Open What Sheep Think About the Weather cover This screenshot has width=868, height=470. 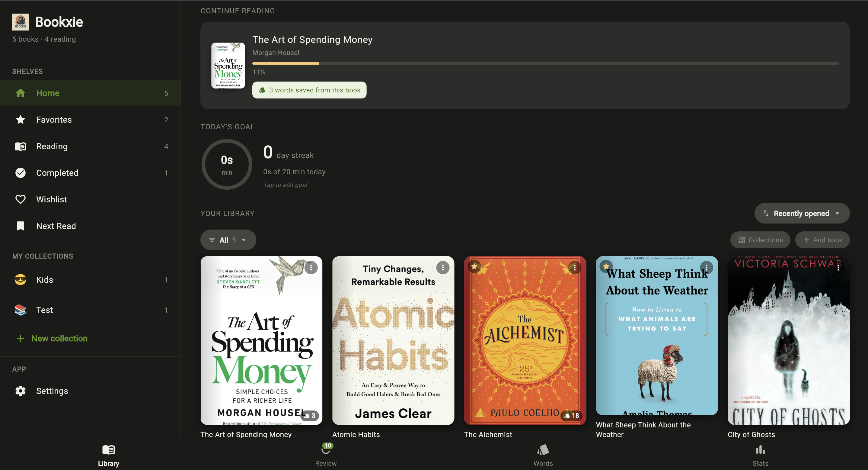657,336
